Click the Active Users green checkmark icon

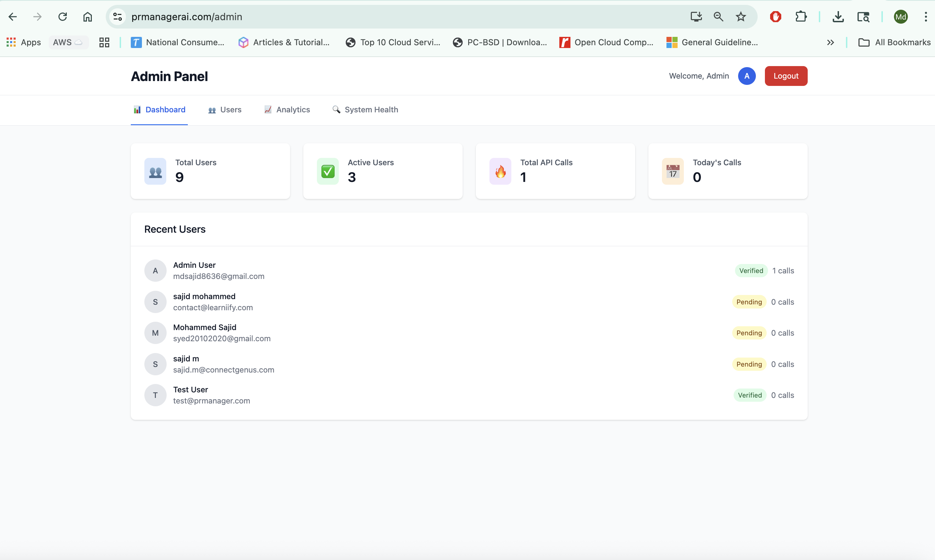[x=328, y=172]
